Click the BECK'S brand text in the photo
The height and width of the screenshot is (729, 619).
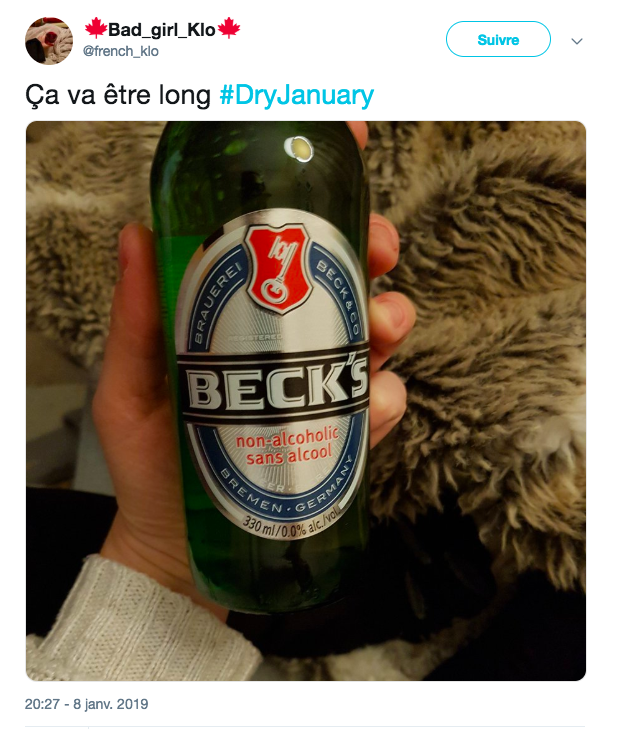coord(278,386)
